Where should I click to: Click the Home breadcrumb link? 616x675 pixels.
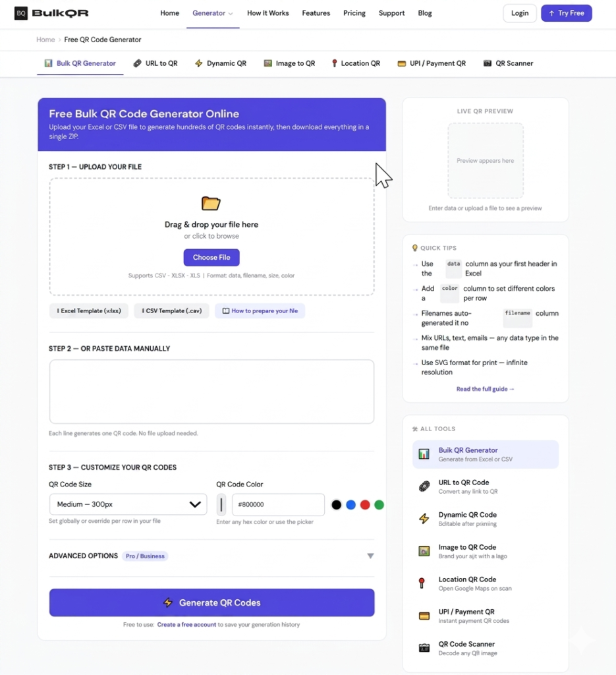[45, 40]
